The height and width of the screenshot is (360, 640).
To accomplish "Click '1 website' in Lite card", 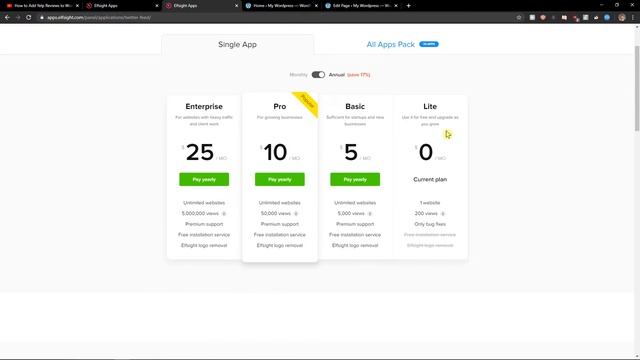I will (x=430, y=203).
